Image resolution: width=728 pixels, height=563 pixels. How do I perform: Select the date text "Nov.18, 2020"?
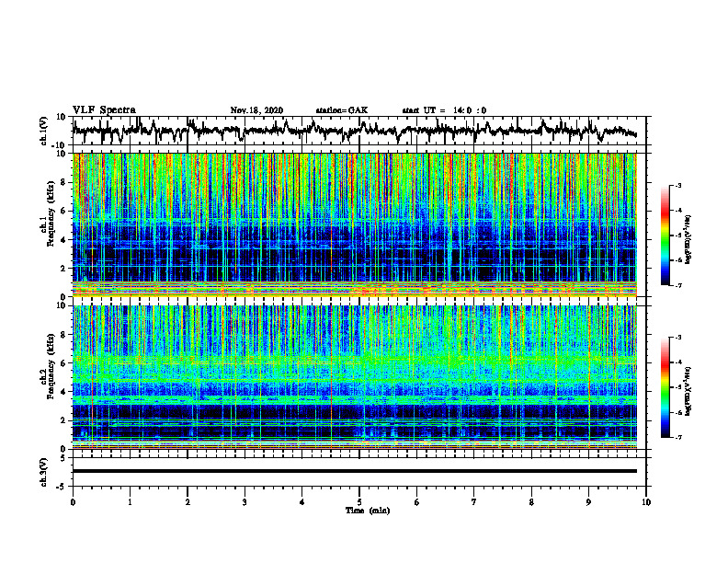coord(256,110)
